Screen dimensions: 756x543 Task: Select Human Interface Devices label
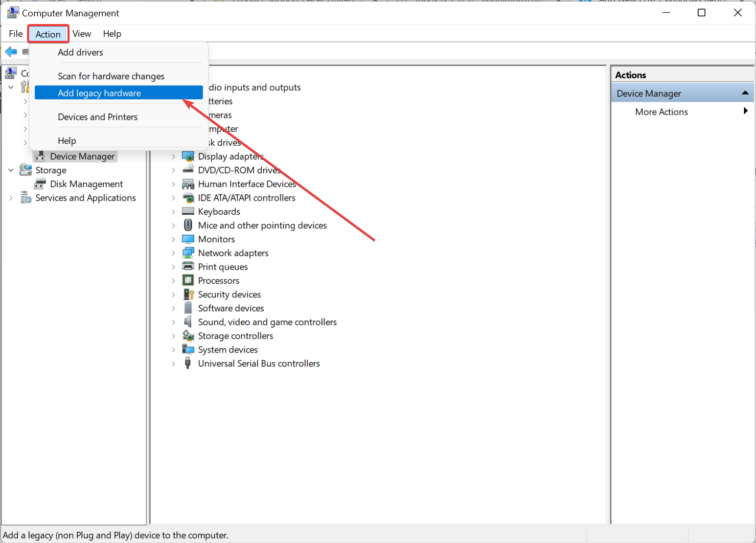[247, 184]
